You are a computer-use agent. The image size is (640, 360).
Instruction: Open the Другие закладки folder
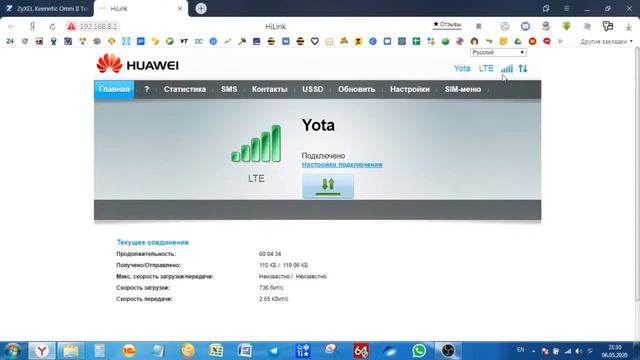pyautogui.click(x=606, y=41)
